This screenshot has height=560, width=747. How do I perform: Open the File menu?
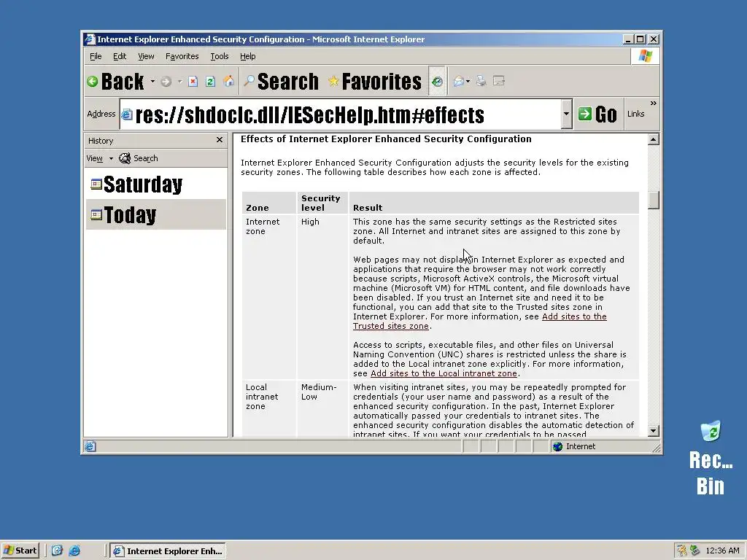(96, 56)
